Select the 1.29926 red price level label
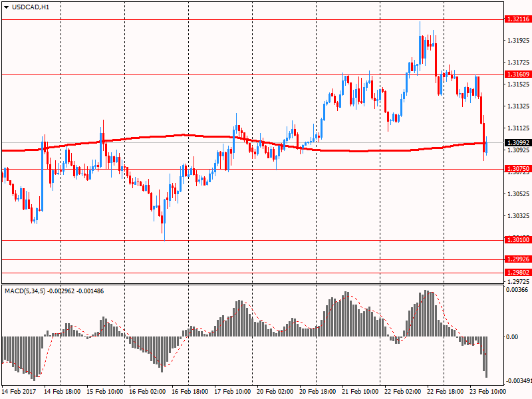This screenshot has height=399, width=532. pos(518,259)
